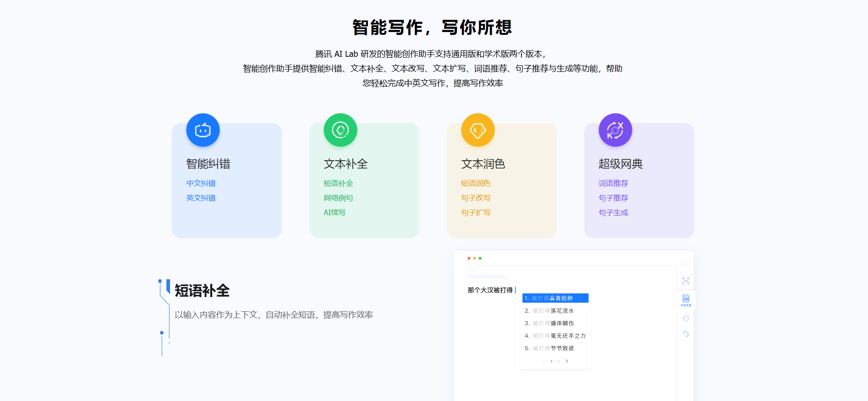Select the 文本补全 document icon in demo sidebar
Viewport: 868px width, 401px height.
686,300
